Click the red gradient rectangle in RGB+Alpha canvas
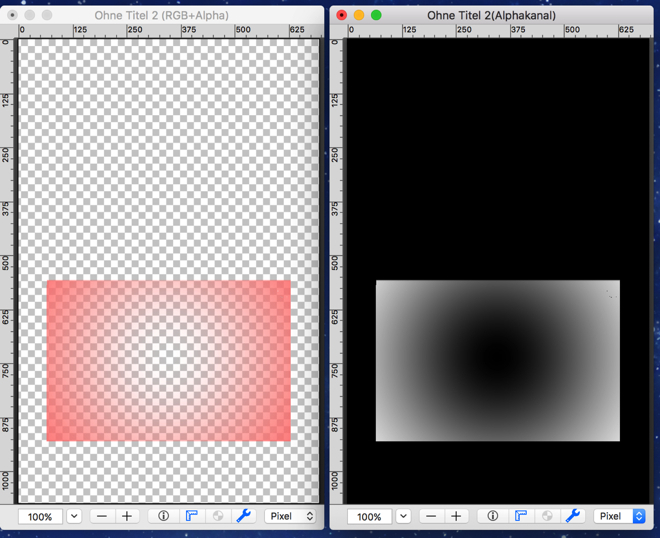Image resolution: width=660 pixels, height=538 pixels. (x=169, y=361)
